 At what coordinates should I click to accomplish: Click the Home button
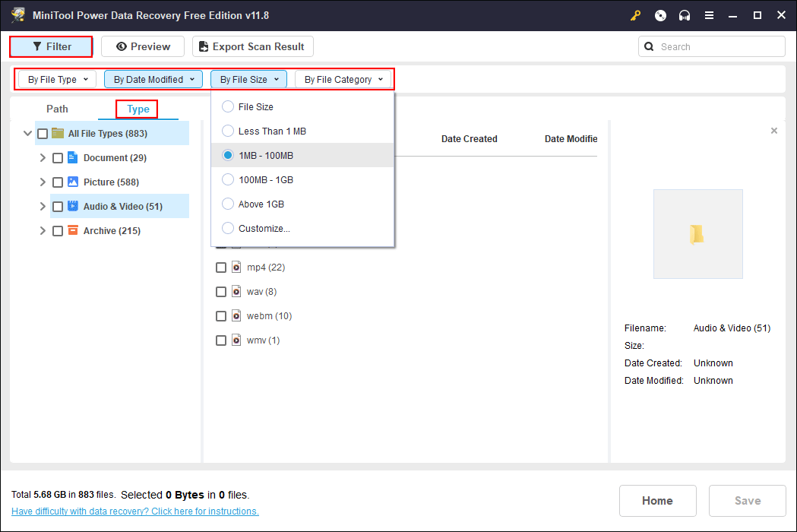(657, 501)
